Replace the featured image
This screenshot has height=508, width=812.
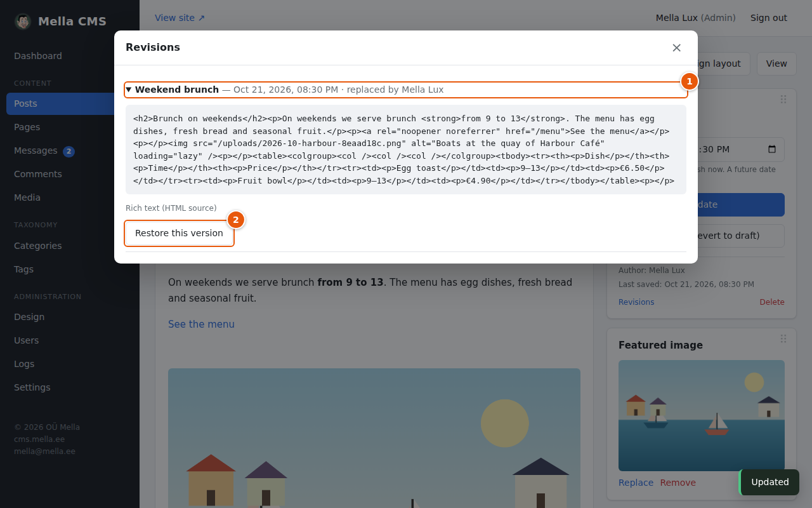[x=636, y=483]
